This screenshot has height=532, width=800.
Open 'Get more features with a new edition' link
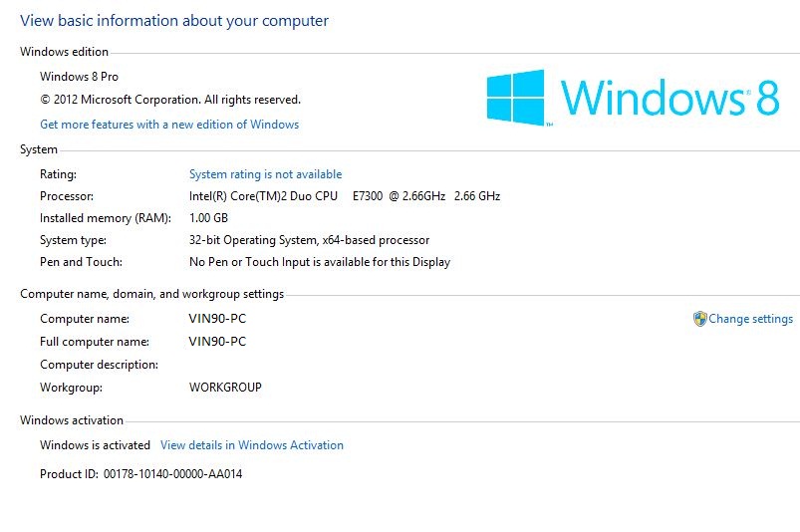pos(169,125)
